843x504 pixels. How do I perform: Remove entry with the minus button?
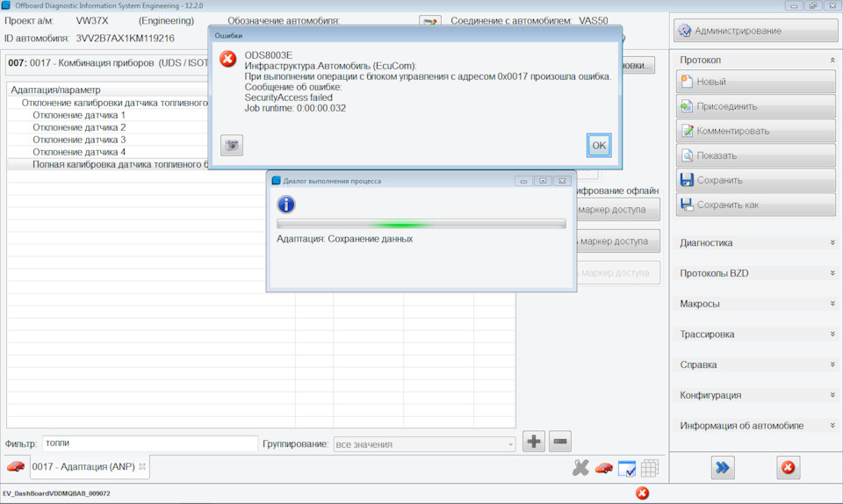click(559, 442)
